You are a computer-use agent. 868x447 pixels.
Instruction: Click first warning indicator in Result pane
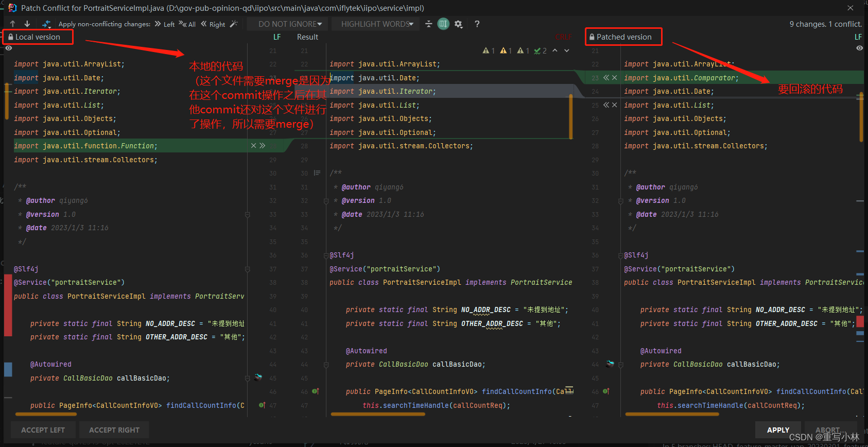tap(488, 50)
